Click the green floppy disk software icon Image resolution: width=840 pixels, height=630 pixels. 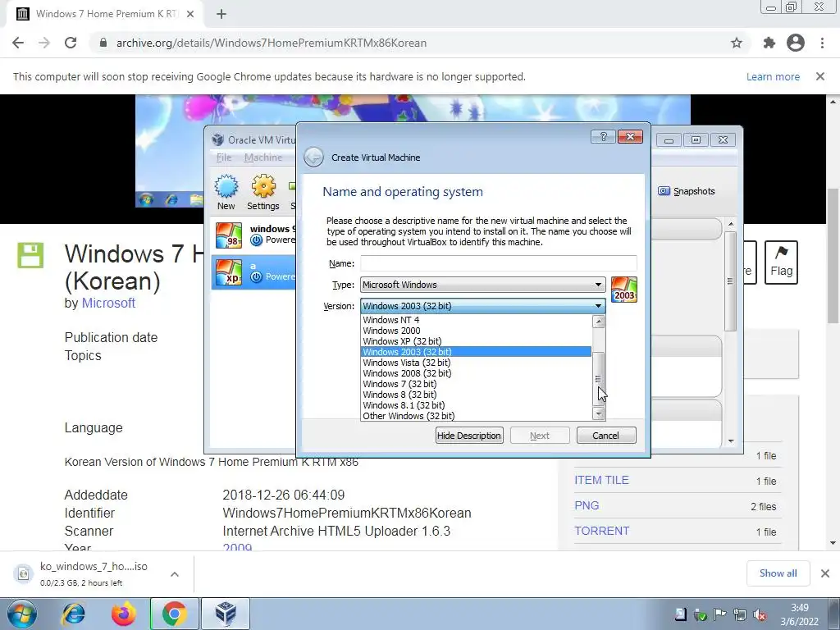[30, 255]
